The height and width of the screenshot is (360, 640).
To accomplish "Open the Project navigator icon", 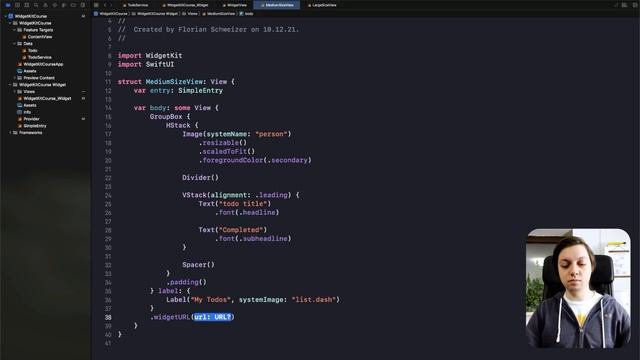I will [8, 5].
